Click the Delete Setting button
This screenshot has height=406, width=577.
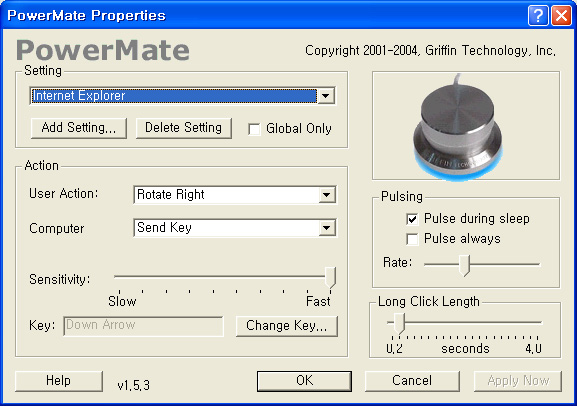point(184,128)
